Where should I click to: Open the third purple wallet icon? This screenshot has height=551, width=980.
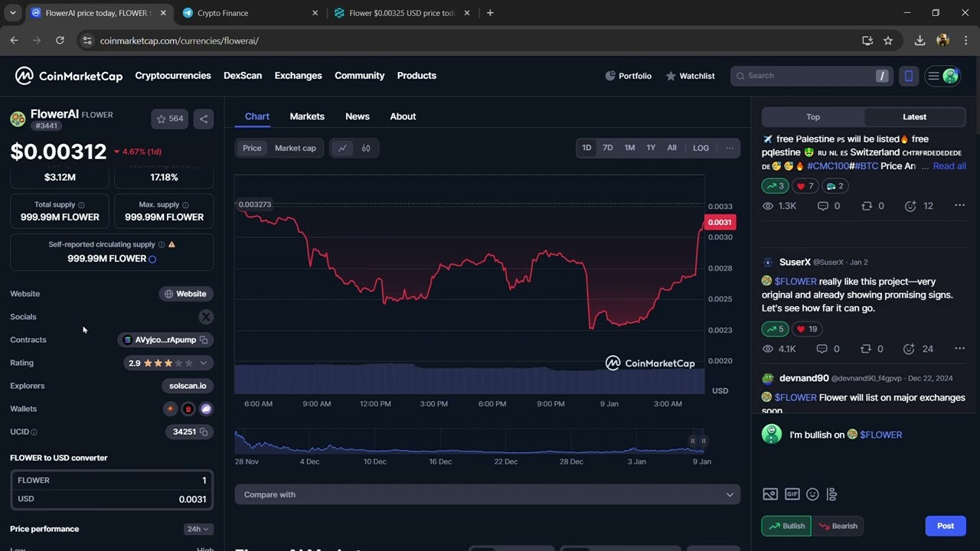click(206, 409)
